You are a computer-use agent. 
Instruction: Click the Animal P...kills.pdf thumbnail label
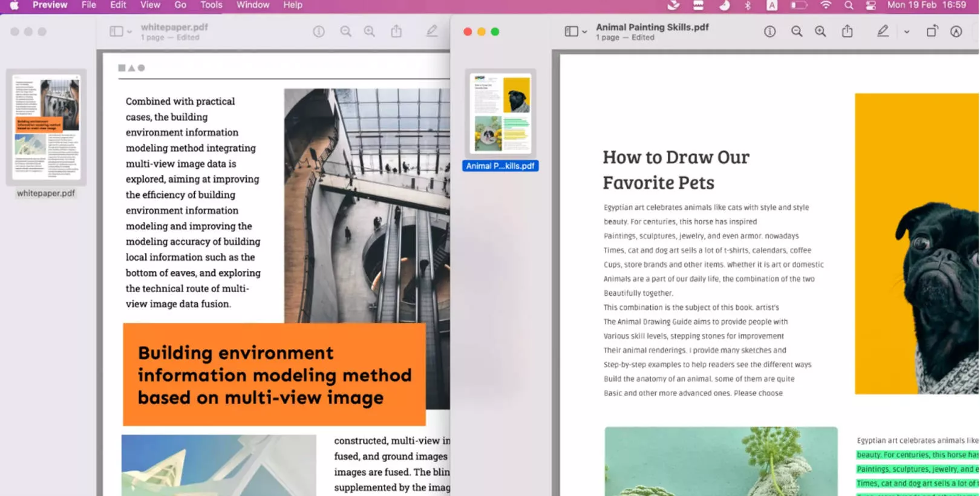click(500, 166)
